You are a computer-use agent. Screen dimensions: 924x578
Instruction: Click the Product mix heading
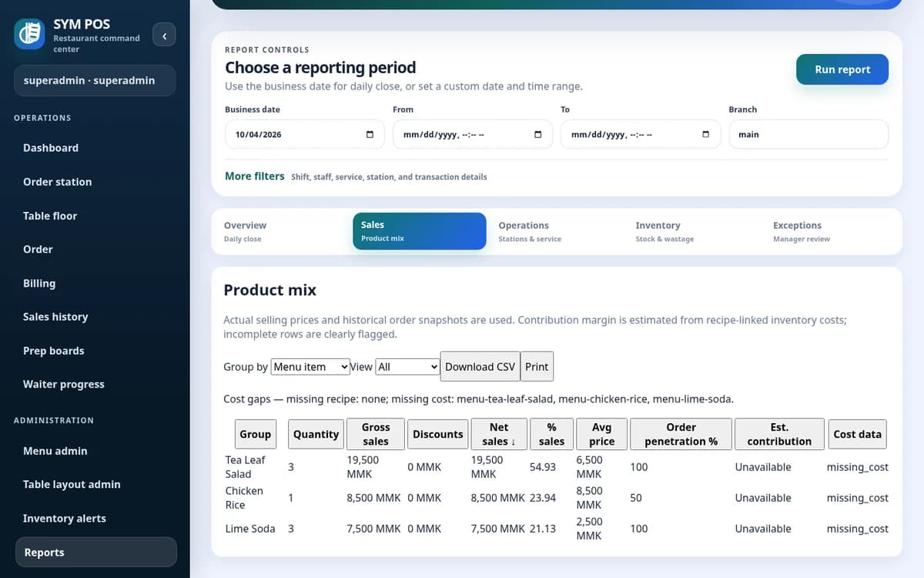pos(269,291)
